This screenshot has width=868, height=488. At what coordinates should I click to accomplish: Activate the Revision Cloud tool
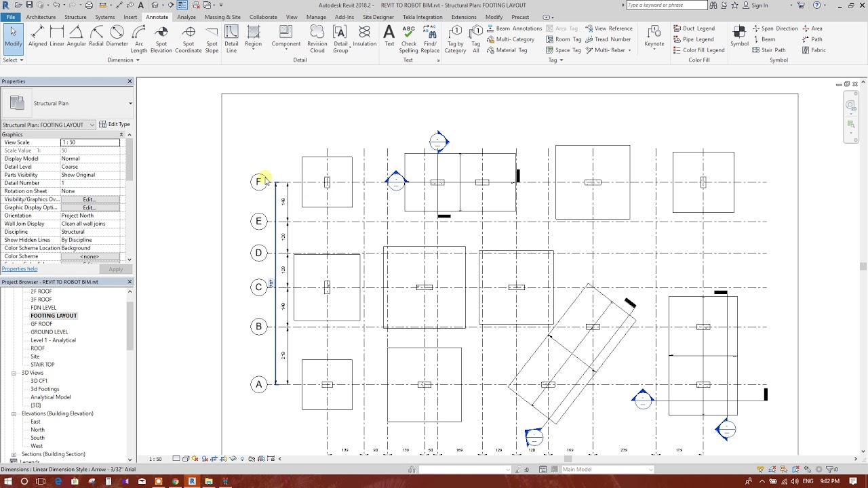coord(317,37)
